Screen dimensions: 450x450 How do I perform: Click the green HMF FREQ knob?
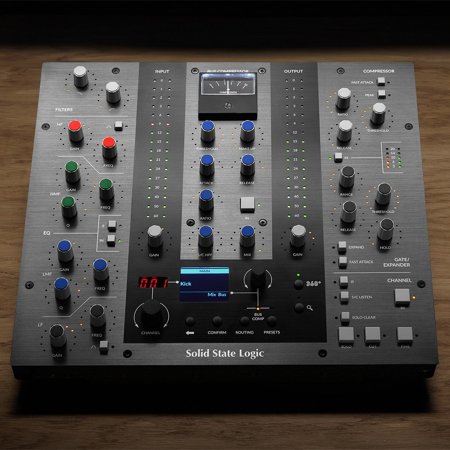[106, 190]
